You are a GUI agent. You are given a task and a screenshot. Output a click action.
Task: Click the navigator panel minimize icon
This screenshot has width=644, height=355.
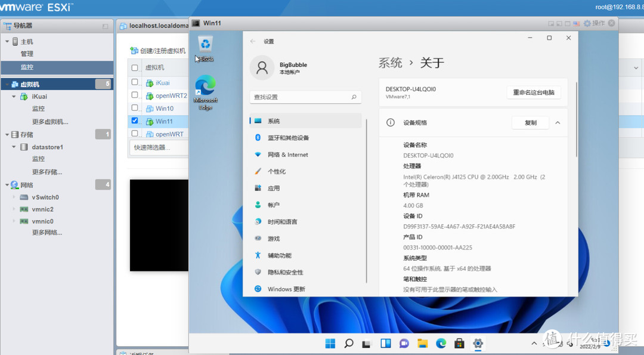point(105,26)
